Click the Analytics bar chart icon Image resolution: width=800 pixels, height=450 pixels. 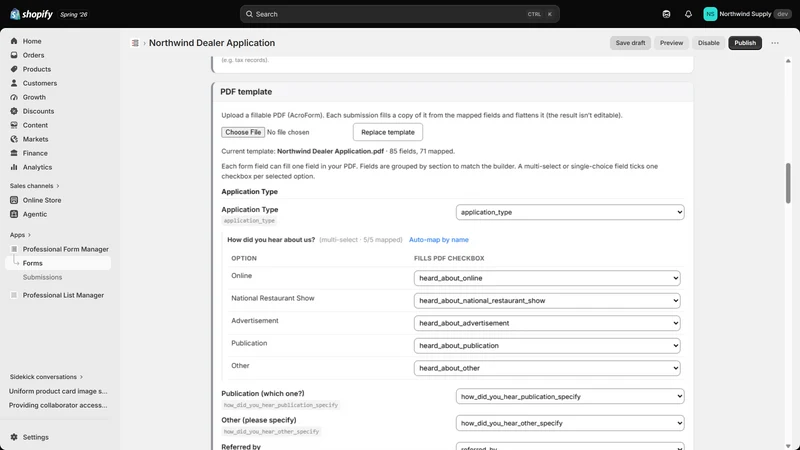point(14,167)
